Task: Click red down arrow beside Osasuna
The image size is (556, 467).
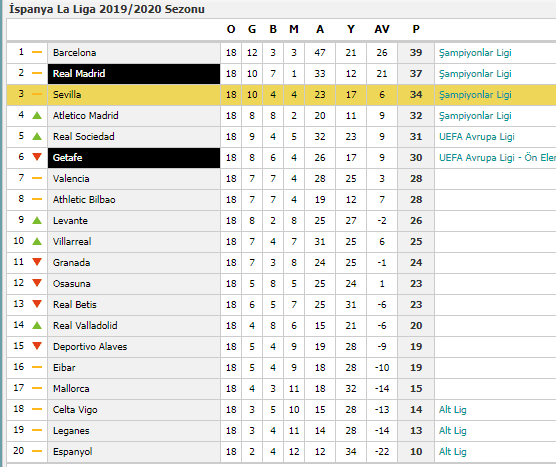Action: [37, 283]
